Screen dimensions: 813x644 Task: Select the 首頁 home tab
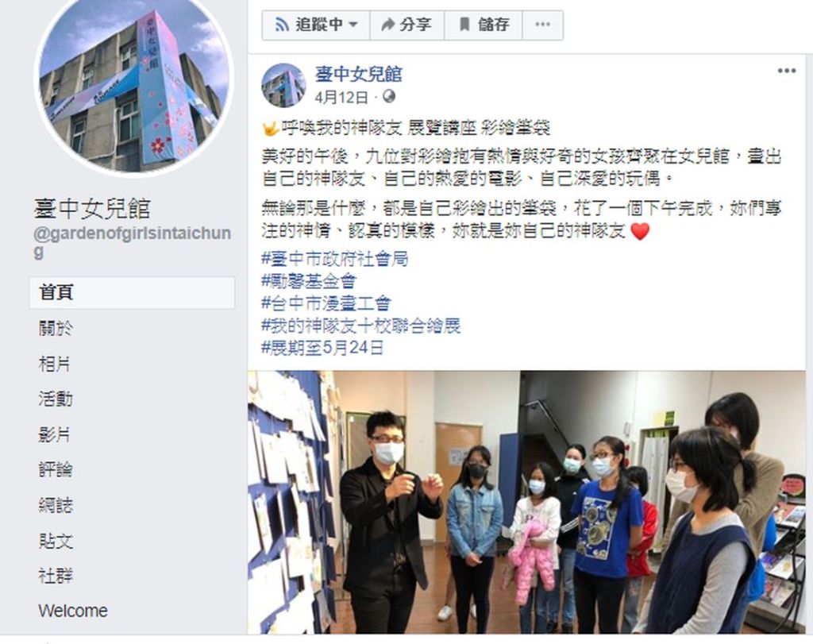[x=132, y=292]
